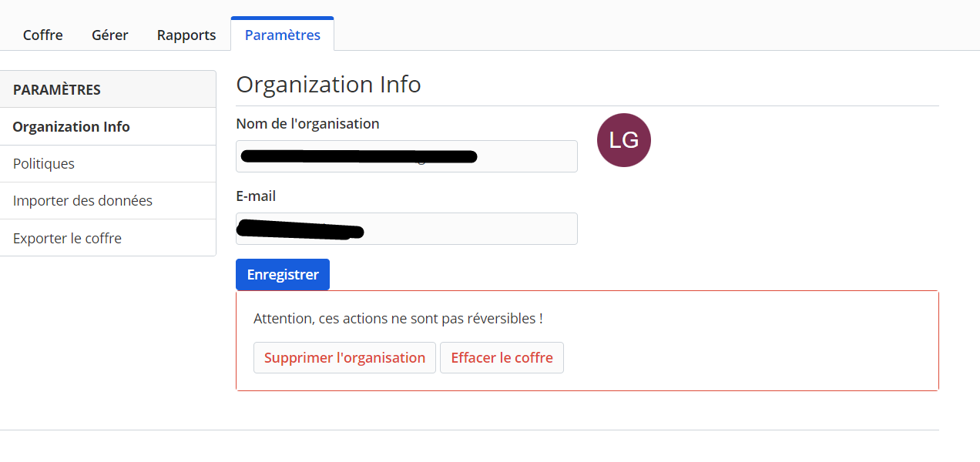Select the Paramètres tab
980x462 pixels.
pyautogui.click(x=282, y=35)
